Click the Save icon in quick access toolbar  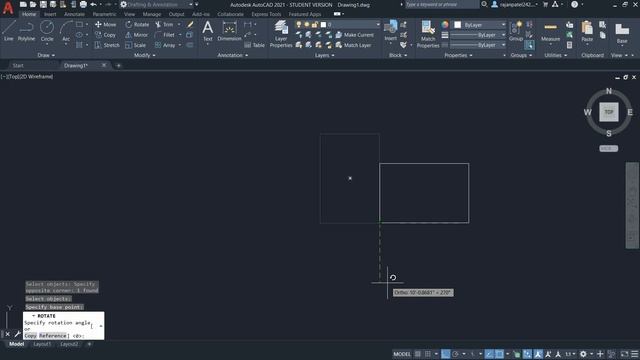(x=43, y=4)
